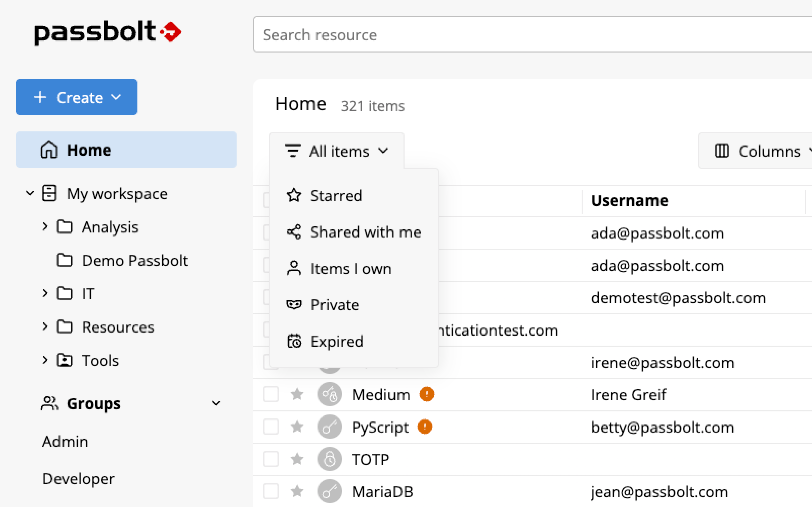
Task: Select the checkbox on the TOTP row
Action: click(x=271, y=459)
